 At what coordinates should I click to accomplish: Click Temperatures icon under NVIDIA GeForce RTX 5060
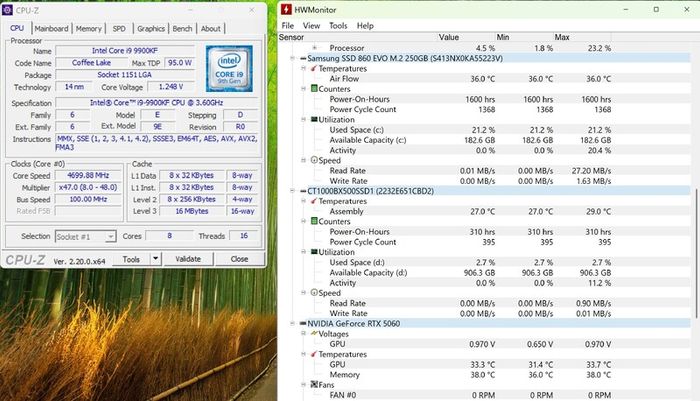point(314,354)
